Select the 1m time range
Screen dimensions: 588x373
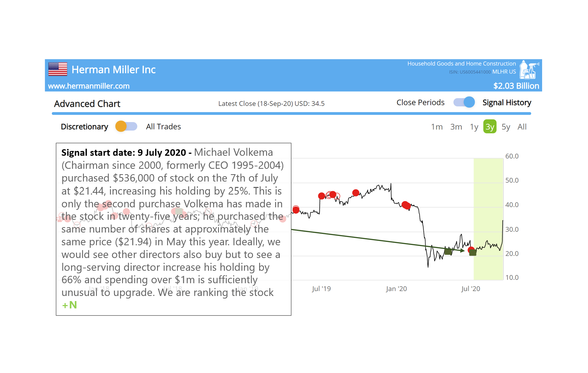[437, 127]
